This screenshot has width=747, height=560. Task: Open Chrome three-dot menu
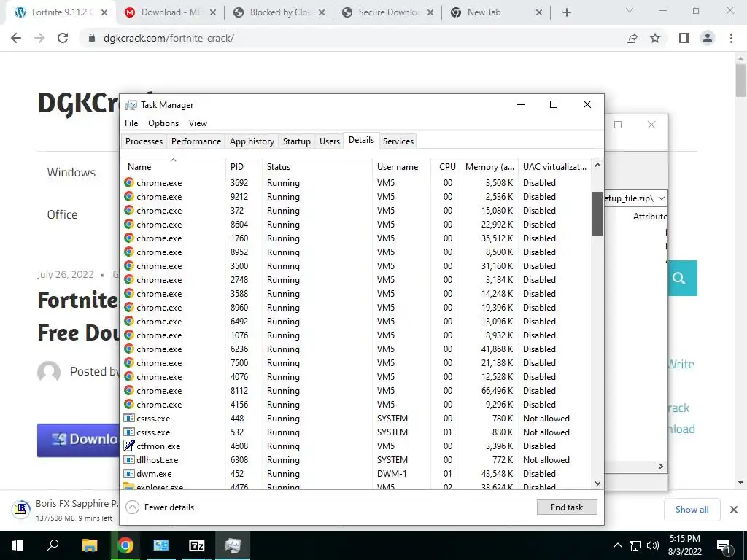(731, 38)
